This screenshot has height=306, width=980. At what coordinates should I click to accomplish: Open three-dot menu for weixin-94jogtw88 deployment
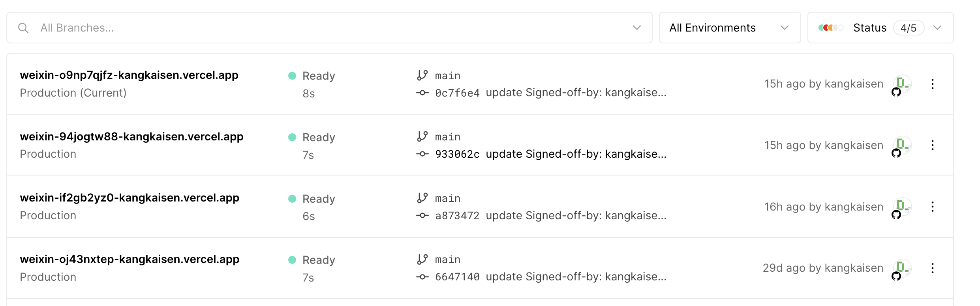point(932,146)
